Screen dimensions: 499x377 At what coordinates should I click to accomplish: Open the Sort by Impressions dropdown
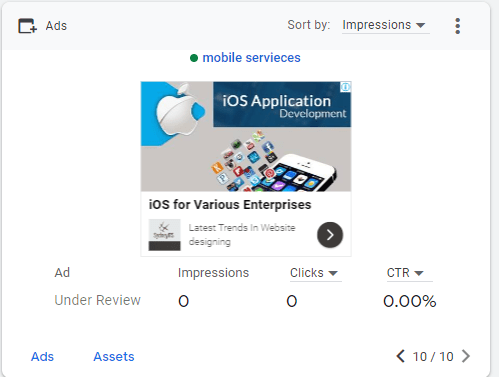pos(385,25)
